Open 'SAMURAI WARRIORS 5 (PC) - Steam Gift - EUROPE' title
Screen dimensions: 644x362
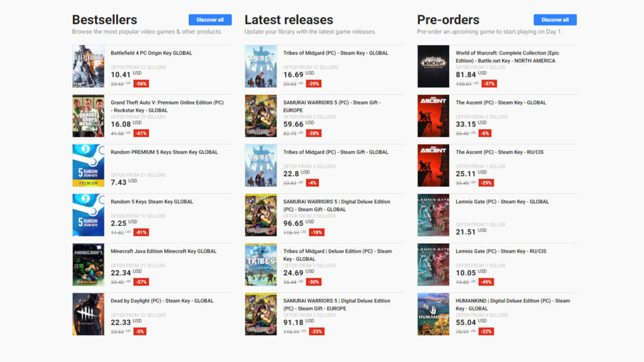pyautogui.click(x=332, y=106)
